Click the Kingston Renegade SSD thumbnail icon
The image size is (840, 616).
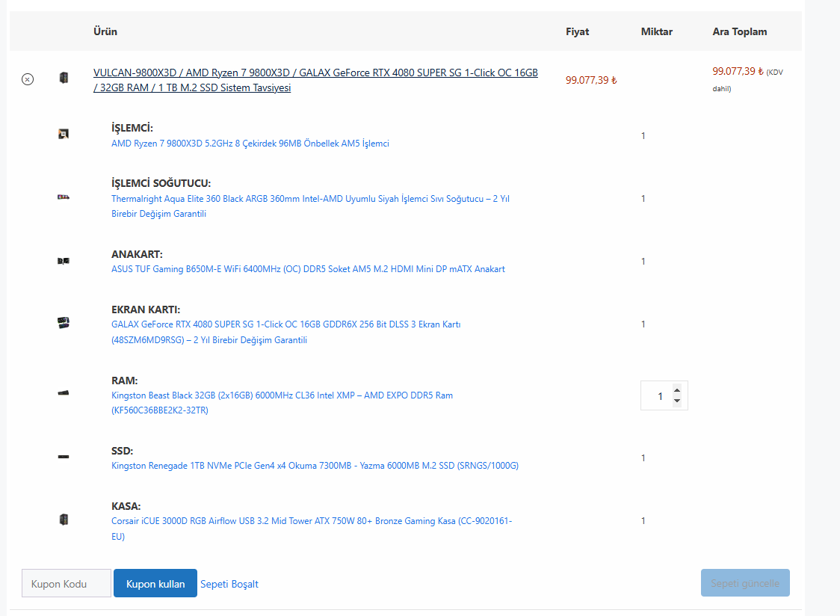coord(64,457)
